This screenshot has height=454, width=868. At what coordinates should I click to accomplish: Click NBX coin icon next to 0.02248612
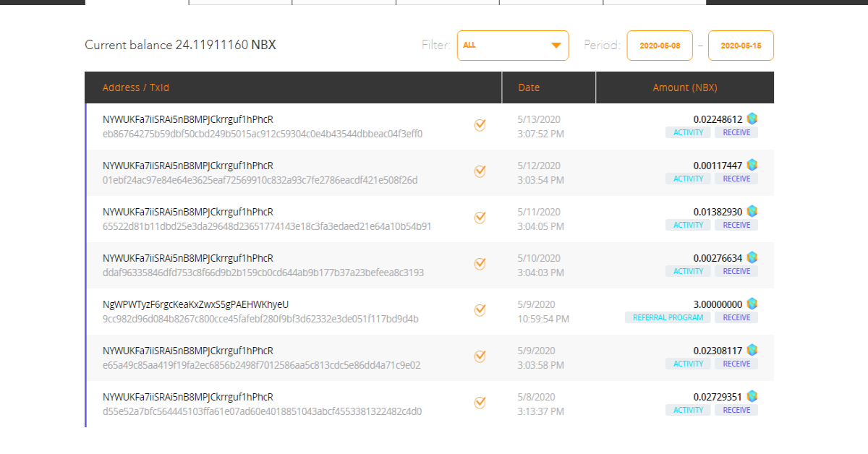(752, 119)
